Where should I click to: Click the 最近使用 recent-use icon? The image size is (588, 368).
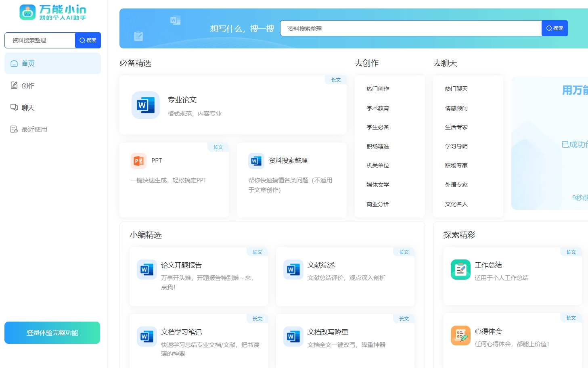tap(14, 129)
